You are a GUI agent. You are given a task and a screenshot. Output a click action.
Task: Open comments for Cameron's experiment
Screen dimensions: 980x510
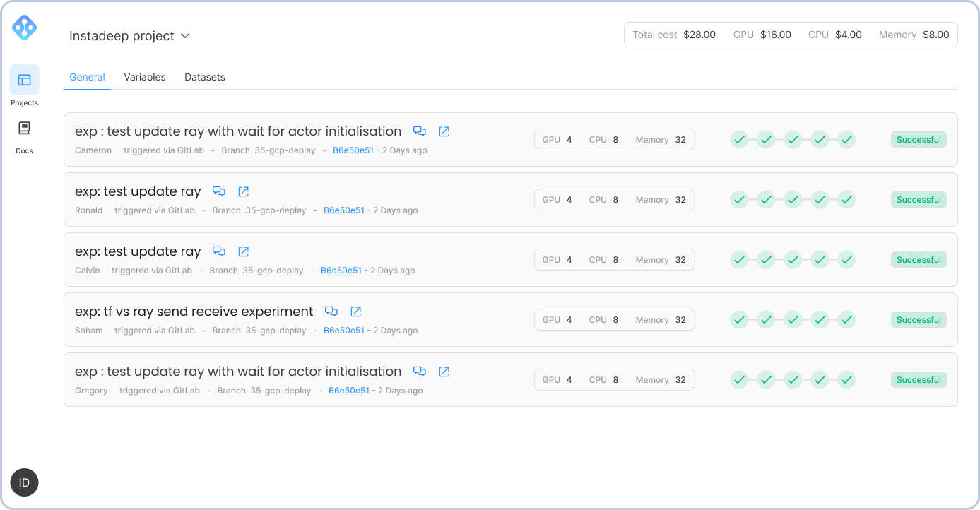(x=420, y=131)
